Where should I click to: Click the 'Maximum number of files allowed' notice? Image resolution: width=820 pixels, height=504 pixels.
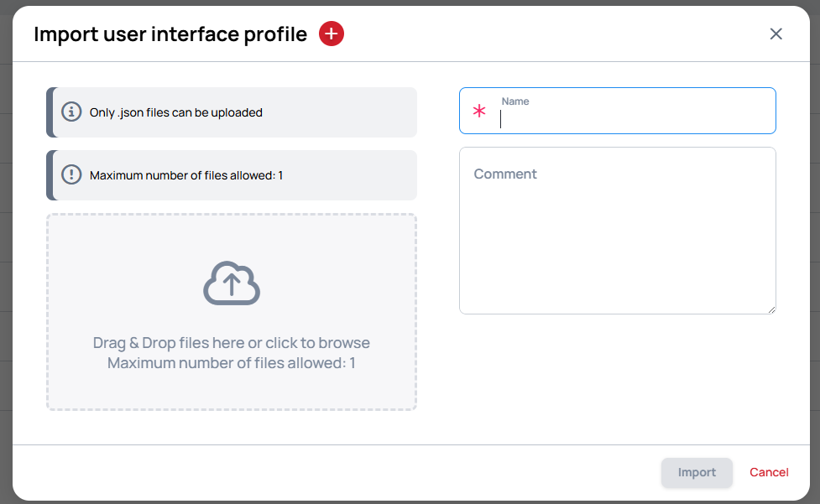(x=232, y=174)
